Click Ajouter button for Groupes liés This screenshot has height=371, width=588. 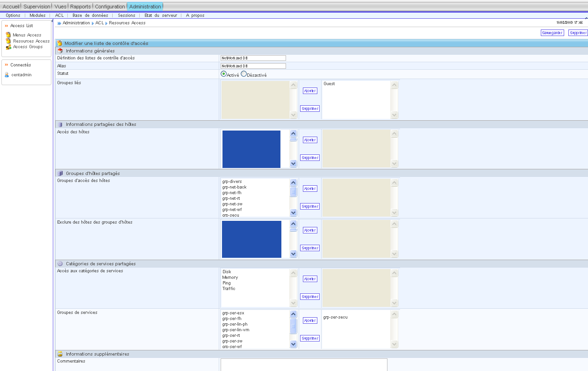(x=310, y=91)
